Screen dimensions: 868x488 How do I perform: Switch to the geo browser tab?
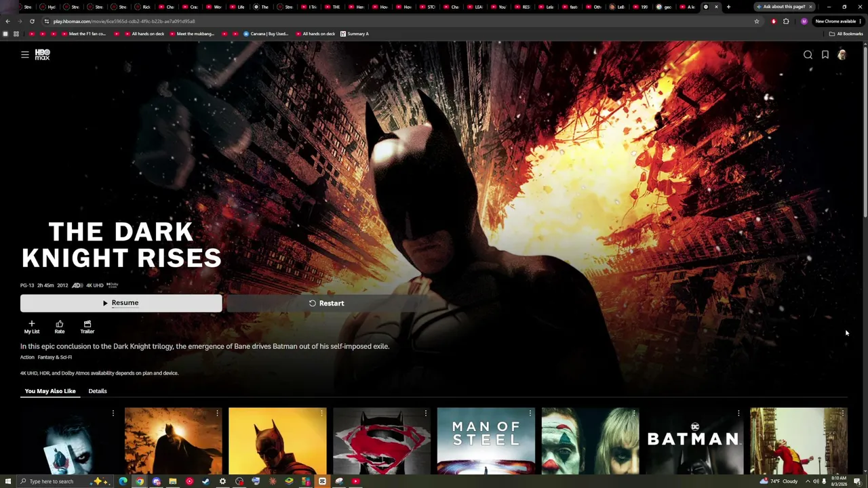(x=665, y=7)
